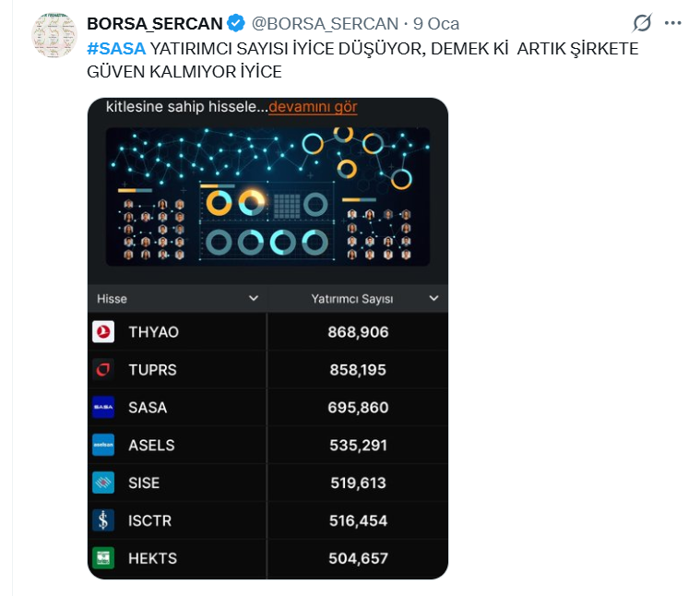Click the #SASA hashtag link
This screenshot has height=596, width=700.
(116, 48)
